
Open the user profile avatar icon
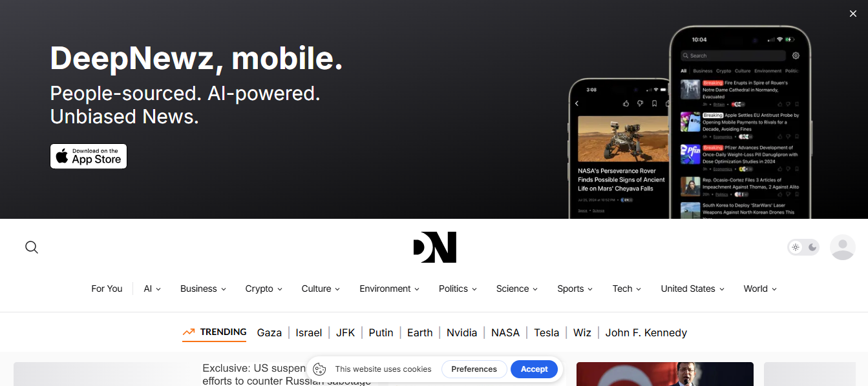point(843,247)
